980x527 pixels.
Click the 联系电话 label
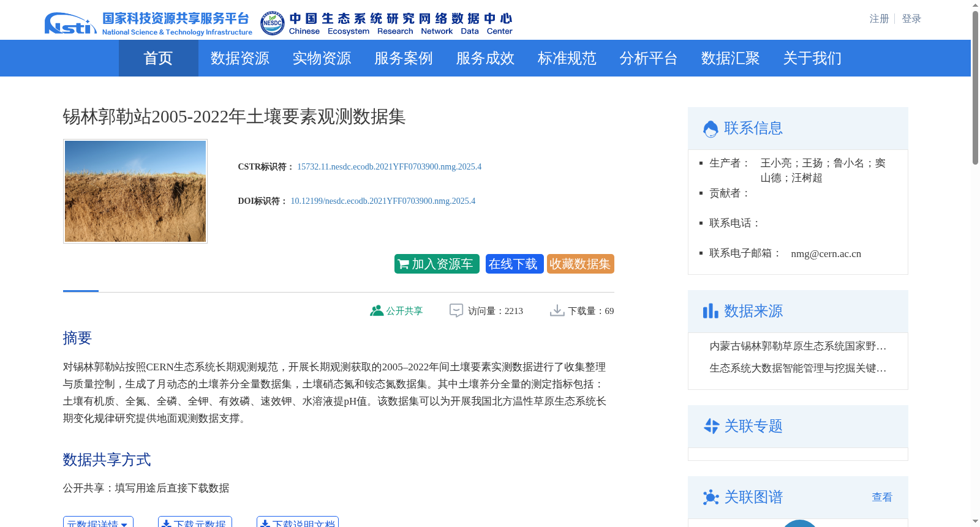click(x=734, y=223)
